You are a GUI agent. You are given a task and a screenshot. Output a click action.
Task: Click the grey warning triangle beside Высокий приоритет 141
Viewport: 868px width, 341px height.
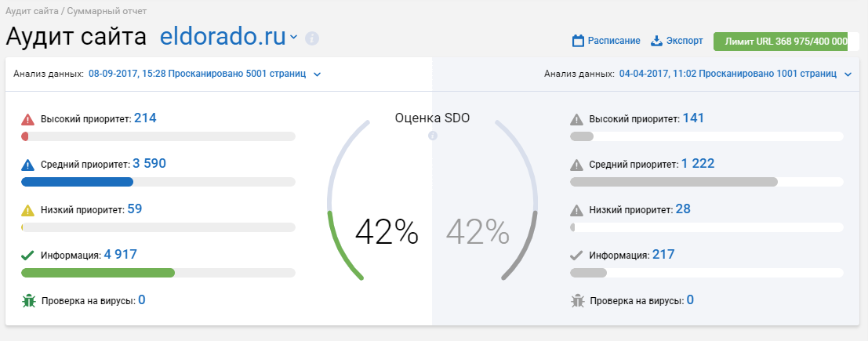pos(577,119)
